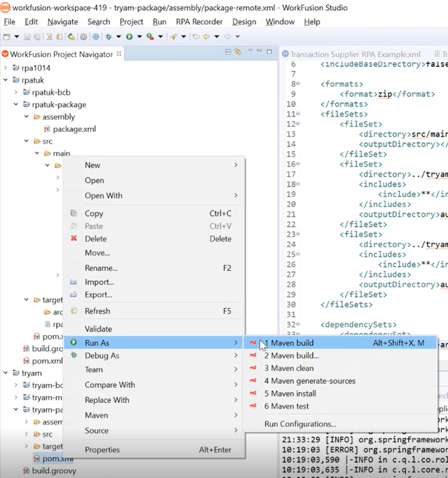Screen dimensions: 448x478
Task: Click the Save toolbar icon
Action: point(27,37)
